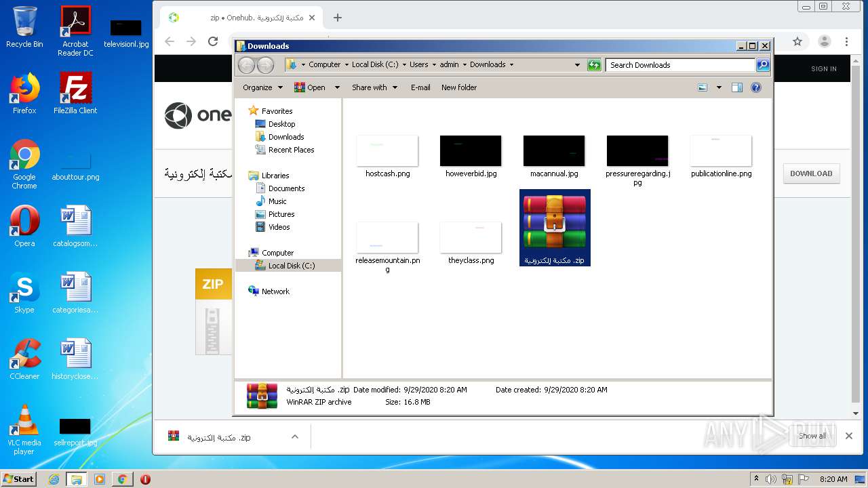The image size is (868, 488).
Task: Launch Acrobat Reader DC from desktop
Action: [75, 31]
